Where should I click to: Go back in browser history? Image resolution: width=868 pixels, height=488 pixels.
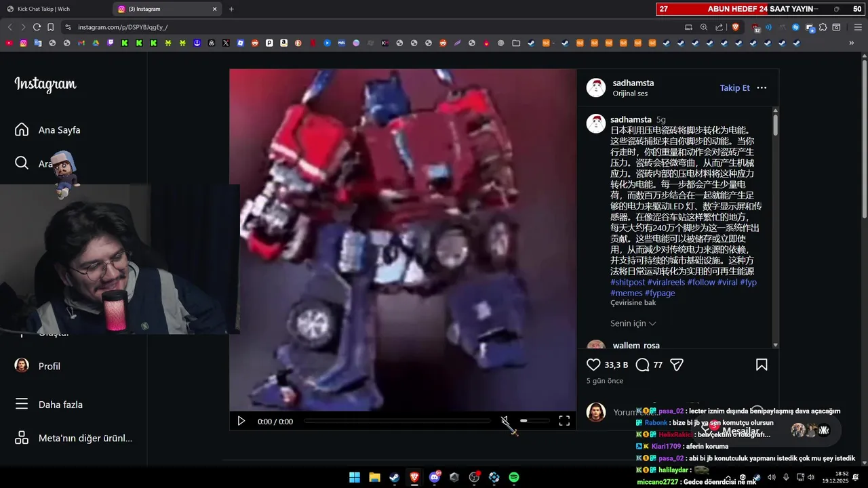(x=9, y=27)
